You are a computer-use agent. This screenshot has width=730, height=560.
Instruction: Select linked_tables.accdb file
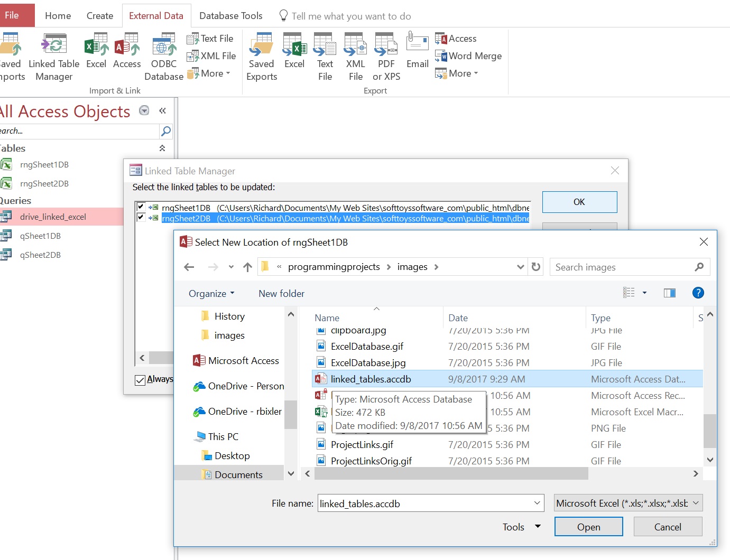pyautogui.click(x=507, y=379)
